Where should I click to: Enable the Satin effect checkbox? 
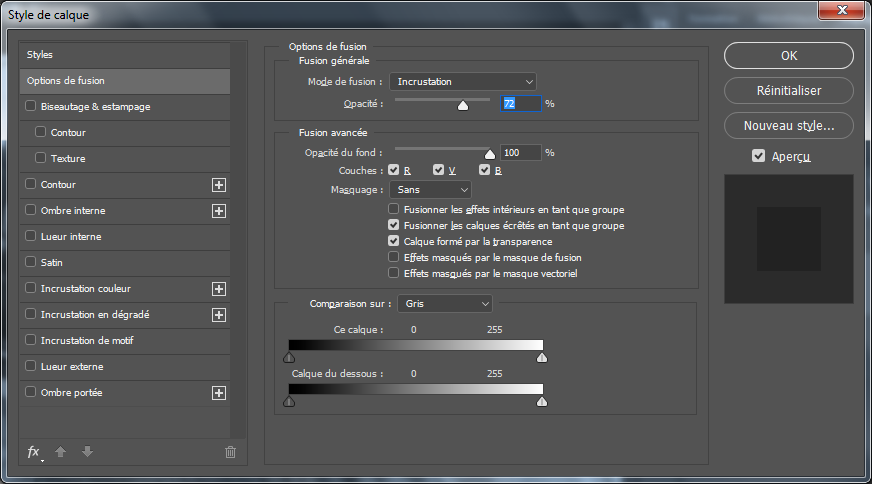(x=31, y=261)
